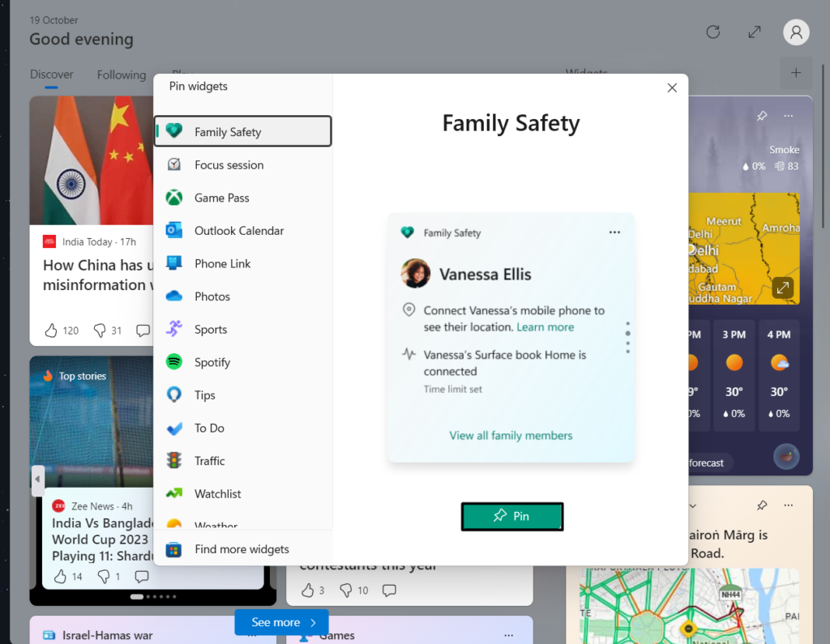
Task: Click the To Do checkmark icon
Action: tap(174, 428)
